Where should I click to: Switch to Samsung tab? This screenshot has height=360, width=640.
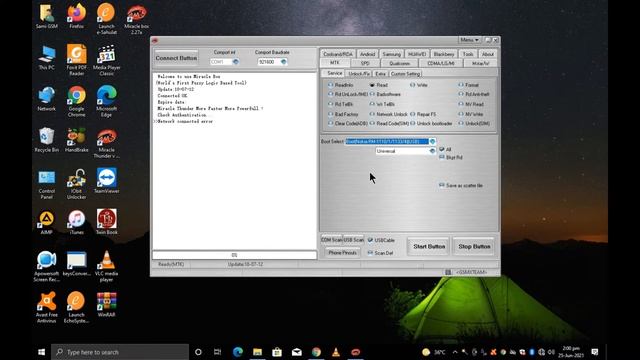pyautogui.click(x=391, y=54)
